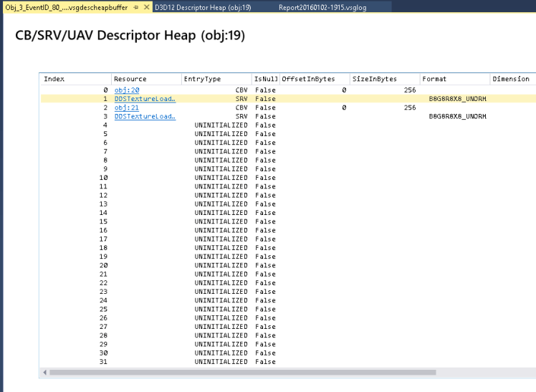The image size is (536, 392).
Task: Select UNINITIALIZED entry at index 4
Action: tap(221, 125)
